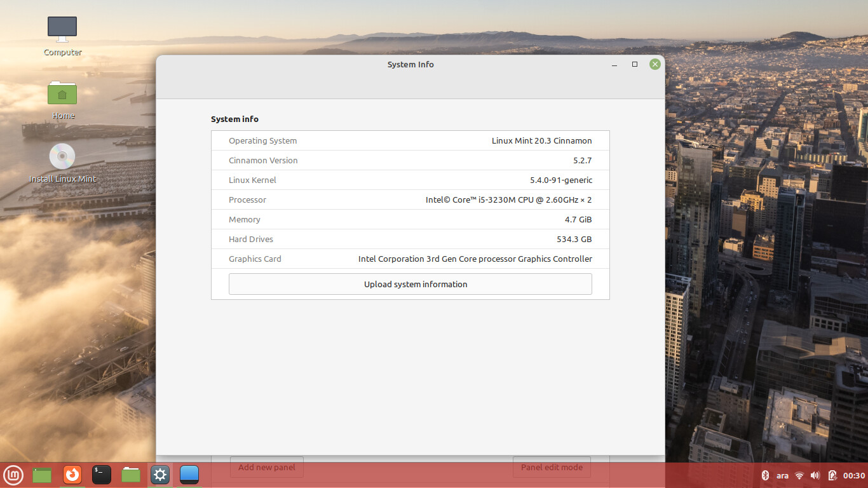Click the blue window icon in taskbar
Screen dimensions: 868x488
coord(189,475)
